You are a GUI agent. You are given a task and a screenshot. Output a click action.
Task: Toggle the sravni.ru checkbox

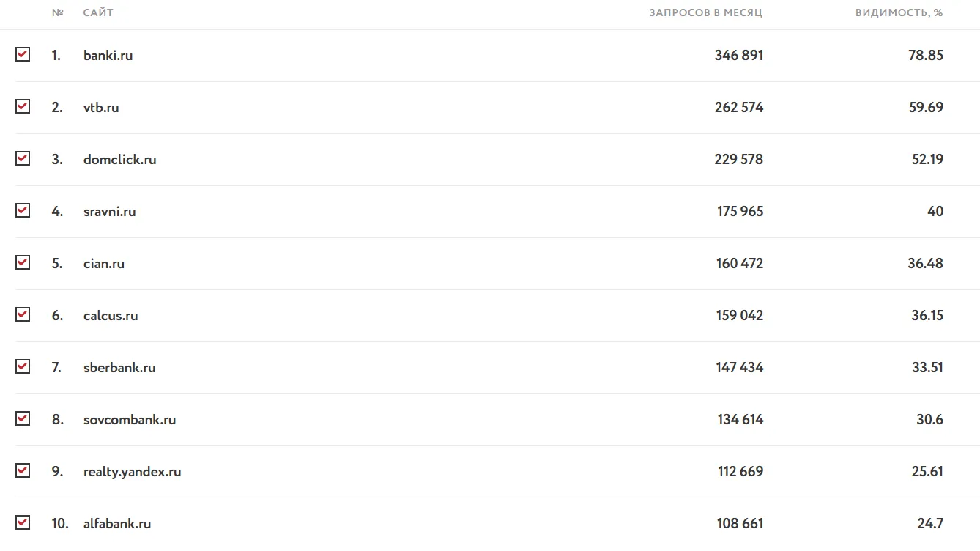[x=23, y=210]
